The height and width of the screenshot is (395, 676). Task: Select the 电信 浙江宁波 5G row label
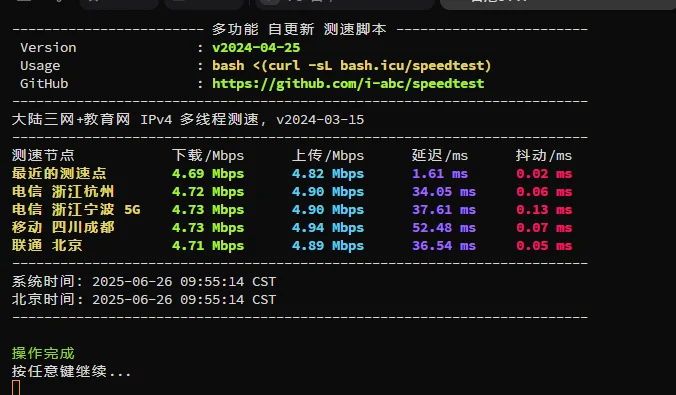76,210
